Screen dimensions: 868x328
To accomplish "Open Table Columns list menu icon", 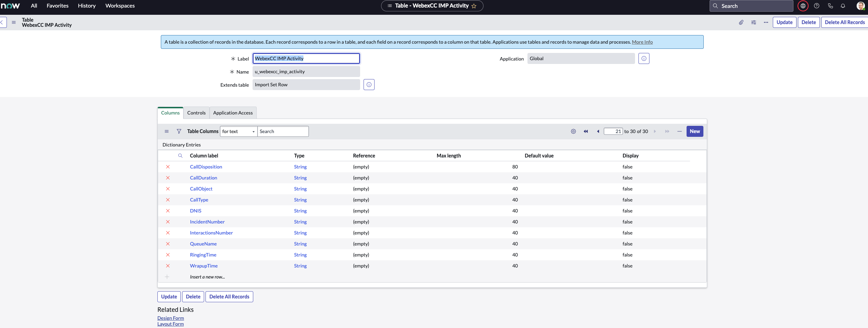I will coord(167,131).
